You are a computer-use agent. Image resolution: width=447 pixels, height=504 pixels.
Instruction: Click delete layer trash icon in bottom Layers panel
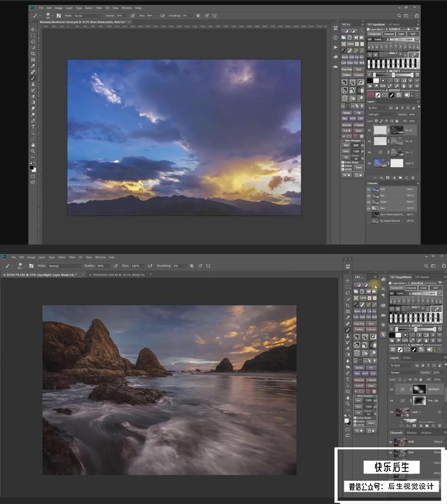(440, 426)
